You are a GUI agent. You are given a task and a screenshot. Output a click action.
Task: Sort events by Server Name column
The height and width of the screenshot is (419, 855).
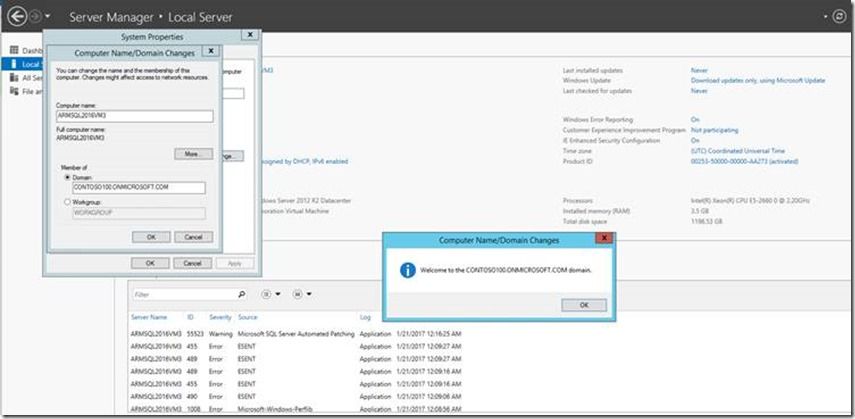click(149, 317)
